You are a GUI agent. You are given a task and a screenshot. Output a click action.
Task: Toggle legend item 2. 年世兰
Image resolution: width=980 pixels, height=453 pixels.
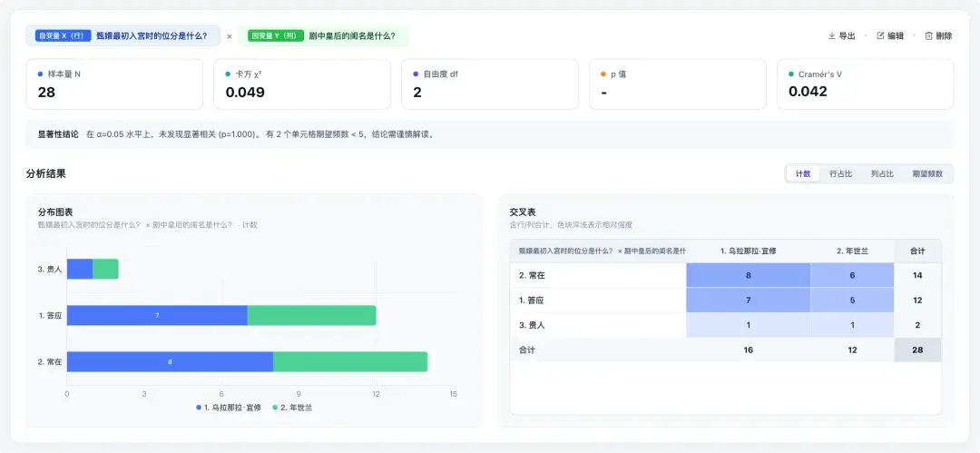(x=292, y=408)
